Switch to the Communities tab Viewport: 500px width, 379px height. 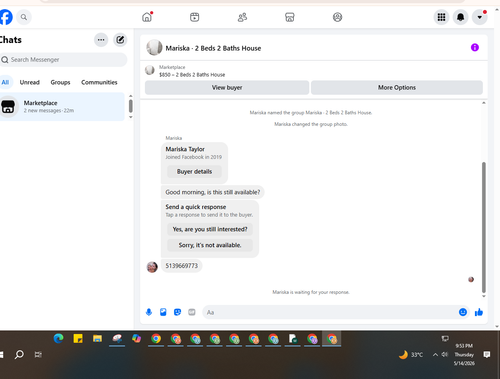click(x=99, y=82)
